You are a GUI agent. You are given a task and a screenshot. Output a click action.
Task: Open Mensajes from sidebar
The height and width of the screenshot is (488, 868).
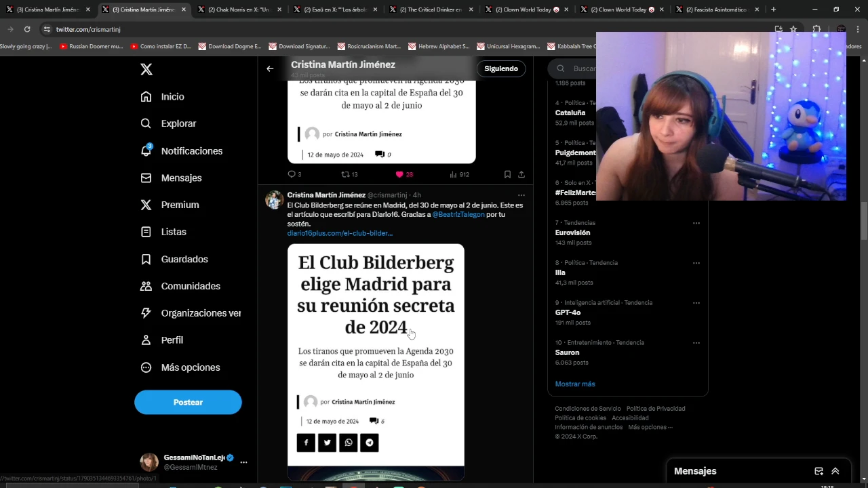171,178
